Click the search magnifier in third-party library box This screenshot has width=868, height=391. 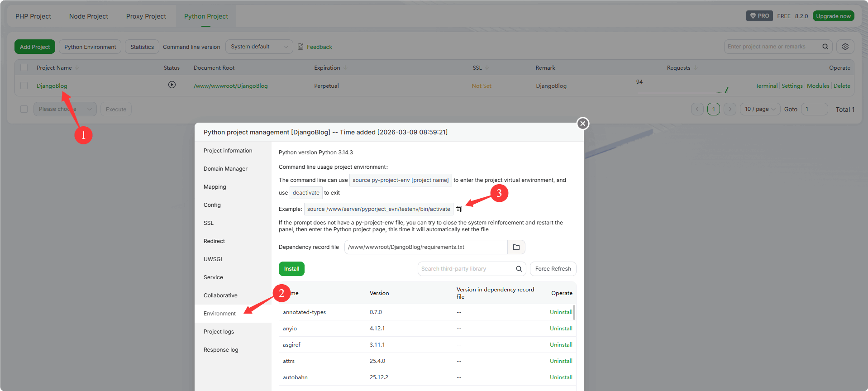point(519,269)
